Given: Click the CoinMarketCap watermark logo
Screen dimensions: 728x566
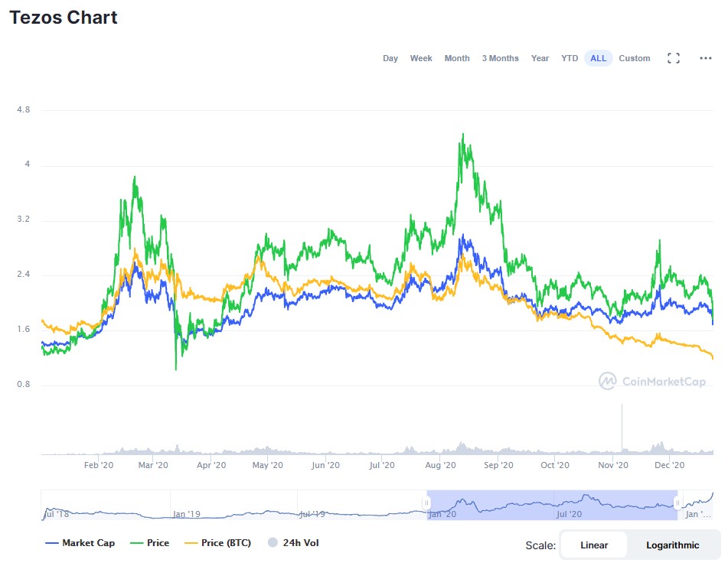Looking at the screenshot, I should click(x=652, y=381).
